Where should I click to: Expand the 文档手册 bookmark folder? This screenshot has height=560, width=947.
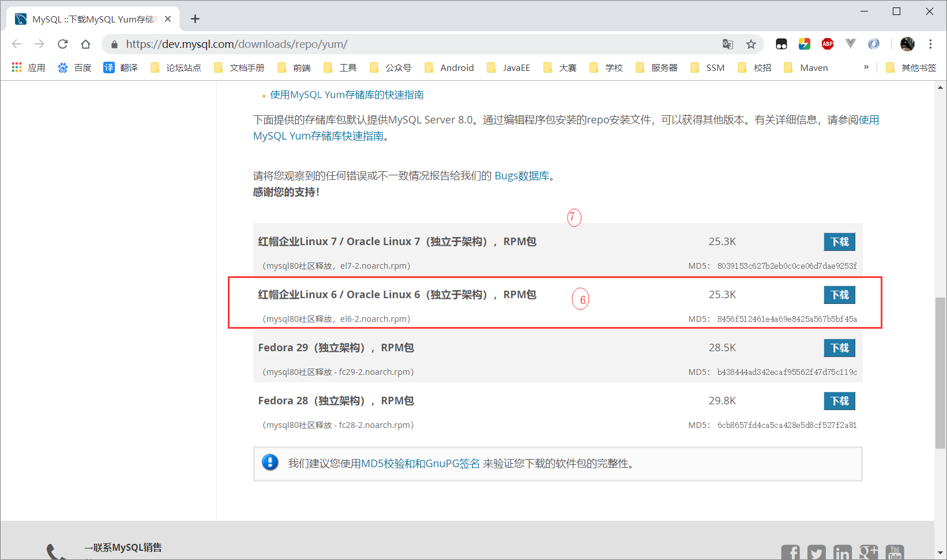tap(239, 67)
